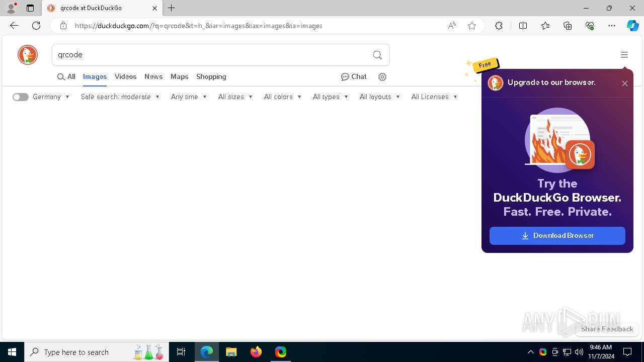644x362 pixels.
Task: Switch to the Maps tab
Action: click(179, 77)
